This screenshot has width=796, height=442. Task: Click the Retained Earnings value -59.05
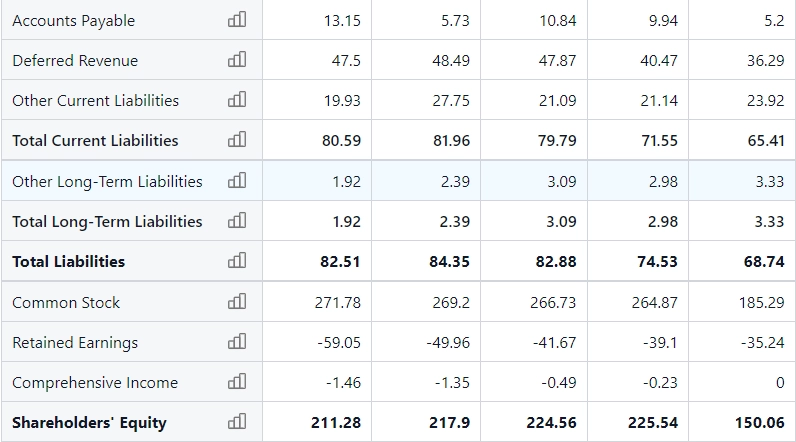click(338, 343)
